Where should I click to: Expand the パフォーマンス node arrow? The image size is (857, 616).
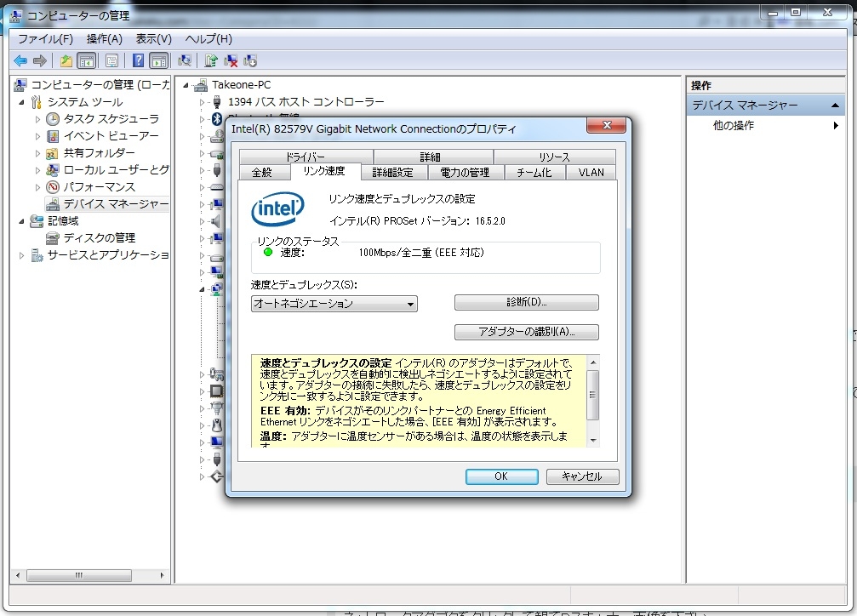tap(37, 187)
